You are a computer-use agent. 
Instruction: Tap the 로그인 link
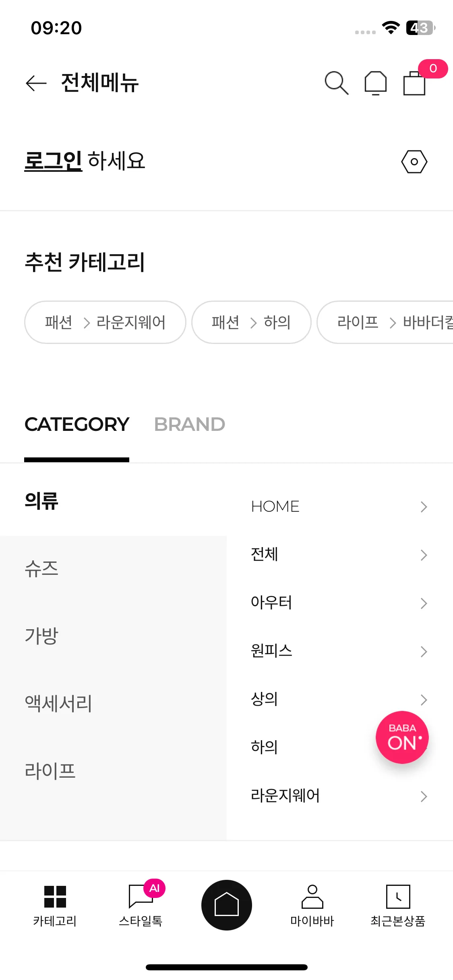53,161
